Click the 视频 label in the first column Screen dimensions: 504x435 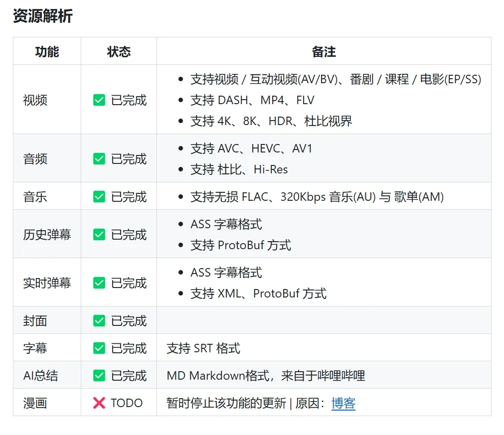(x=35, y=100)
